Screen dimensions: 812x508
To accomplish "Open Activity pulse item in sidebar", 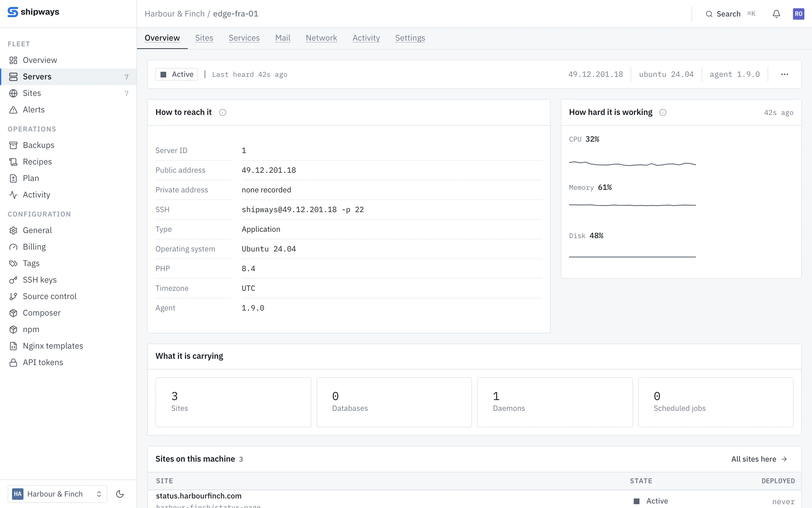I will click(69, 195).
